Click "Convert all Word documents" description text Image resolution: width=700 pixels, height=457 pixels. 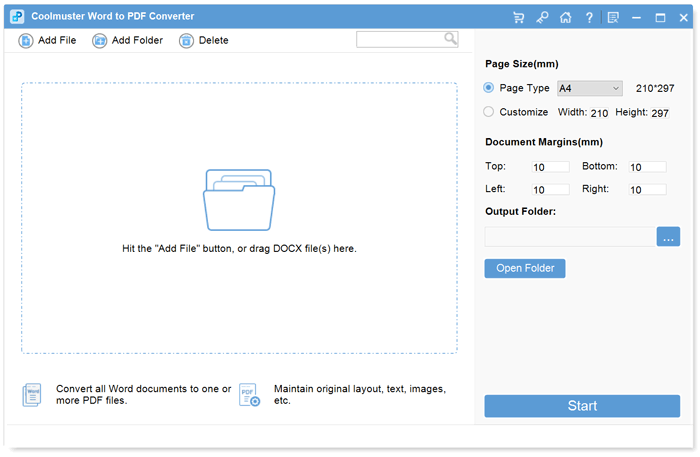click(x=143, y=395)
